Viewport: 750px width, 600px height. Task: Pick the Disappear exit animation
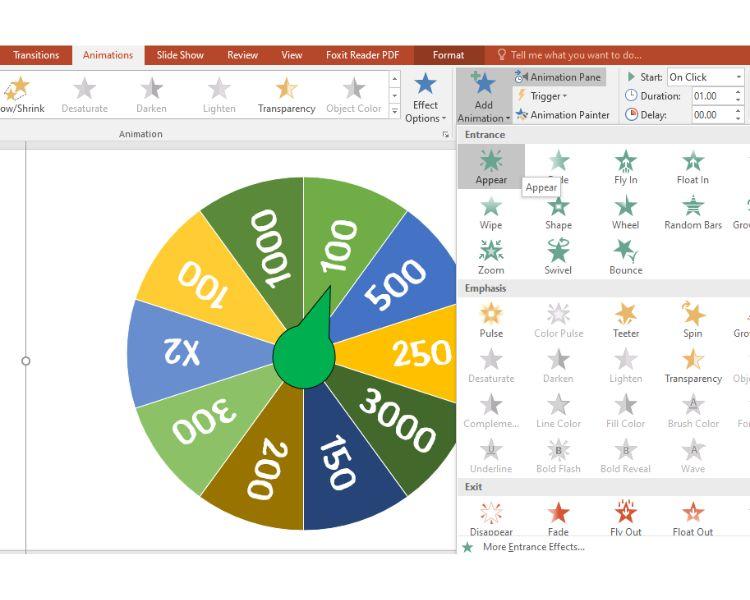491,519
